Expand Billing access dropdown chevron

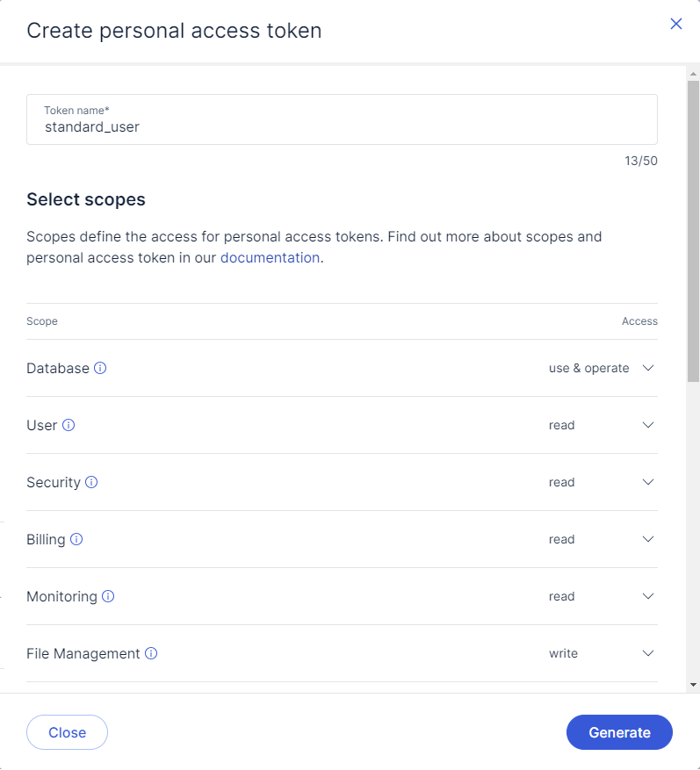(648, 539)
